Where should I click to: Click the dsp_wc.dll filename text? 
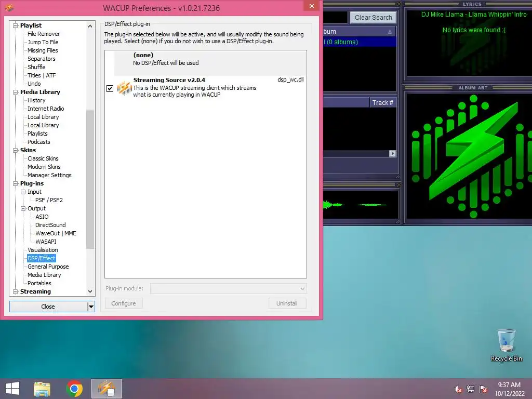click(x=290, y=79)
